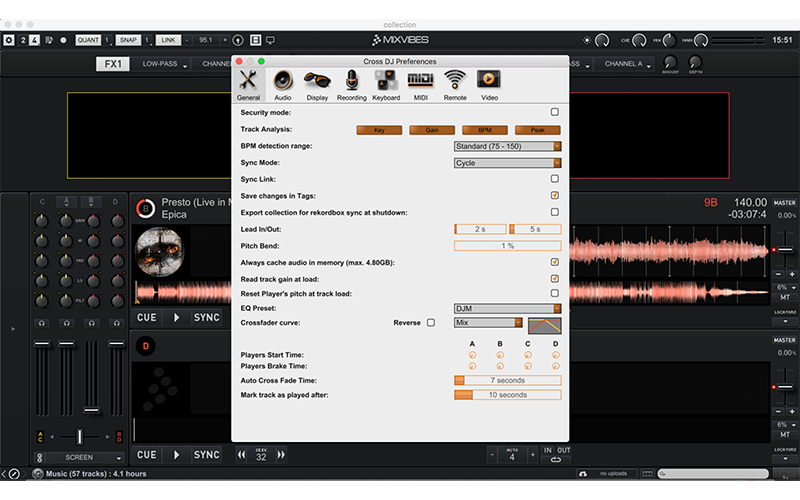Open the BPM detection range dropdown
This screenshot has width=800, height=500.
click(x=507, y=146)
